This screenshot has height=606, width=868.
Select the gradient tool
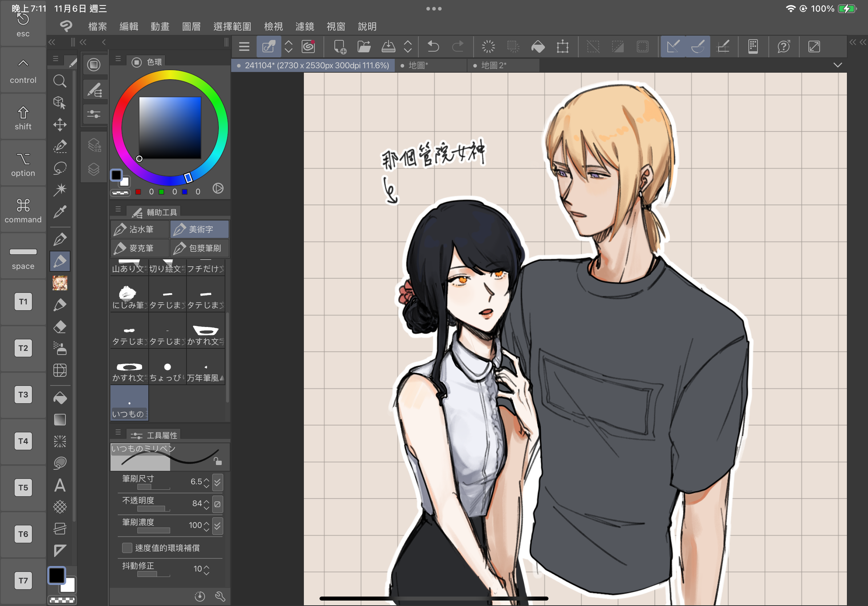tap(60, 419)
